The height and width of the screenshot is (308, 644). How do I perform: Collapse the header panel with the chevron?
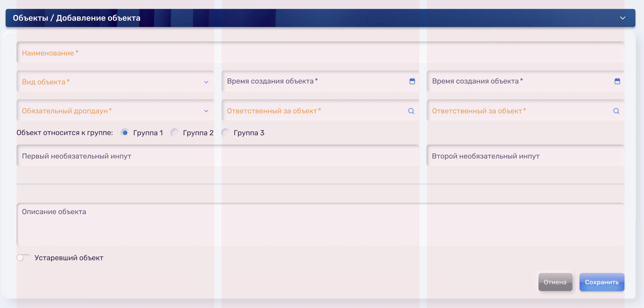(622, 18)
